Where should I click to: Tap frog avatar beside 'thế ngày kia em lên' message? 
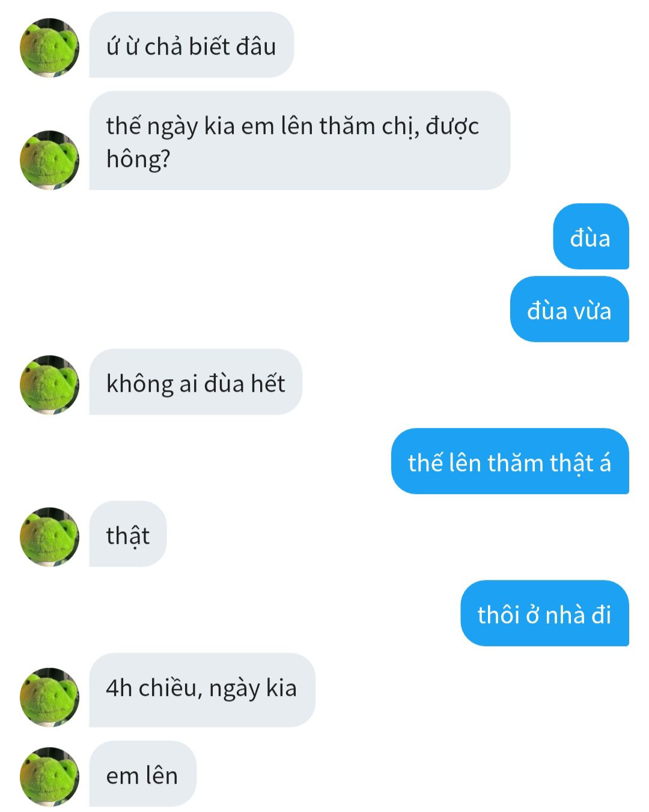coord(49,160)
